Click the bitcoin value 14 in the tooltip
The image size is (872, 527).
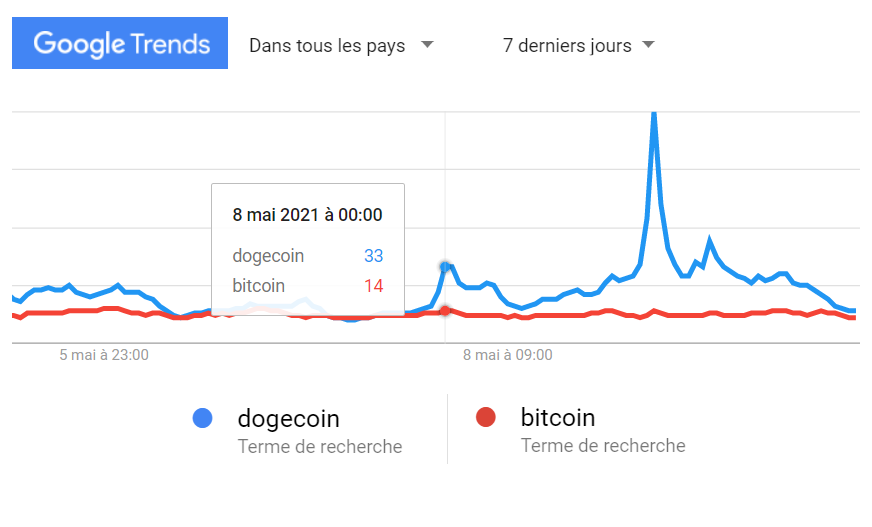(373, 286)
